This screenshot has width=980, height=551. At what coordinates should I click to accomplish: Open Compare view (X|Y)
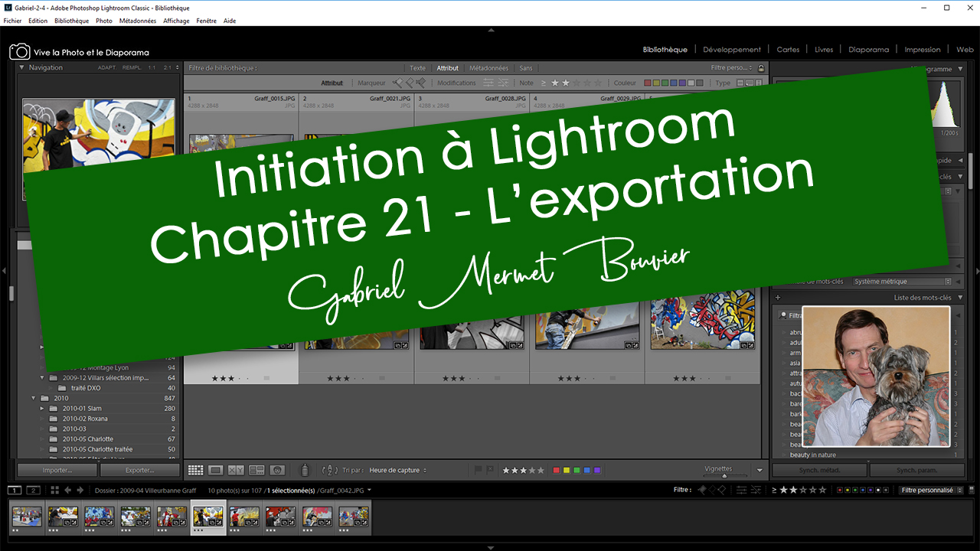tap(236, 470)
